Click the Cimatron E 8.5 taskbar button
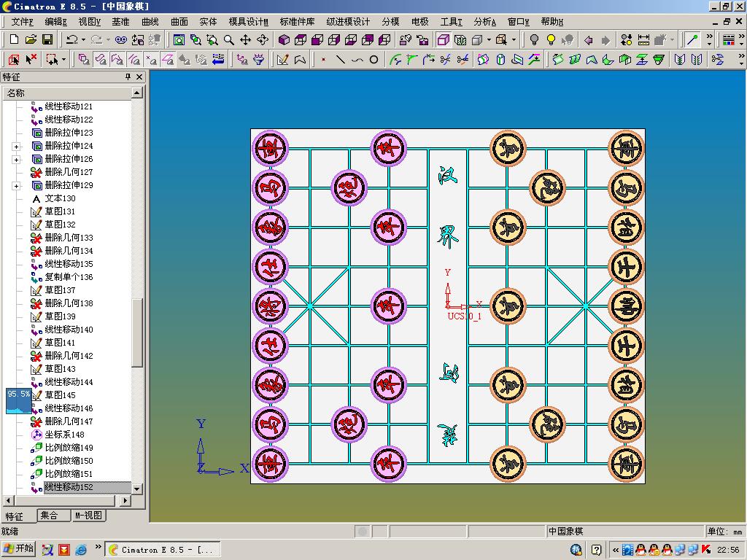This screenshot has width=747, height=560. click(163, 550)
